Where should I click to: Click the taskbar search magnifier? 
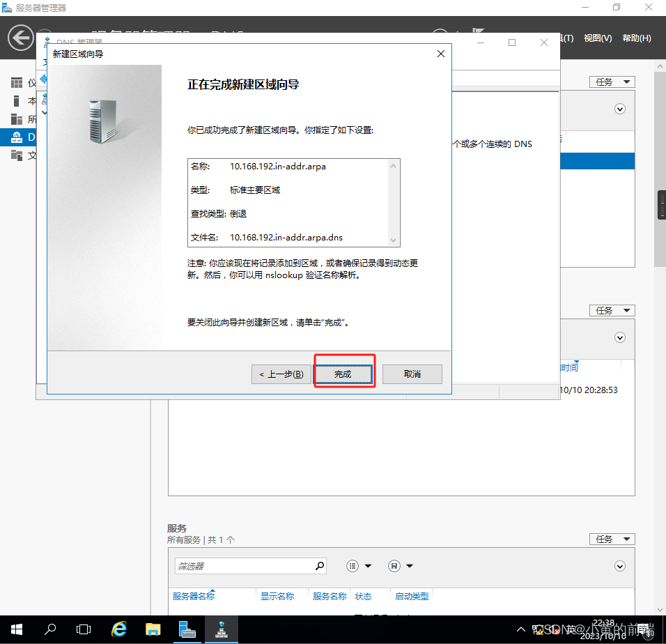point(49,629)
